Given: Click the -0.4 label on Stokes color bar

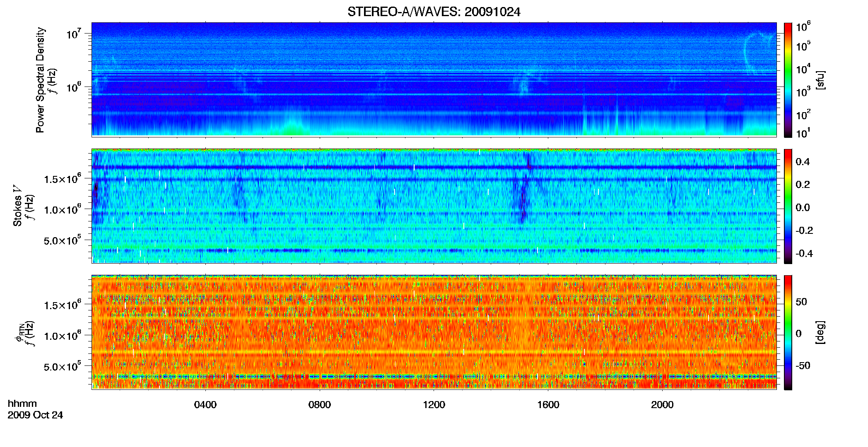Looking at the screenshot, I should (x=804, y=253).
